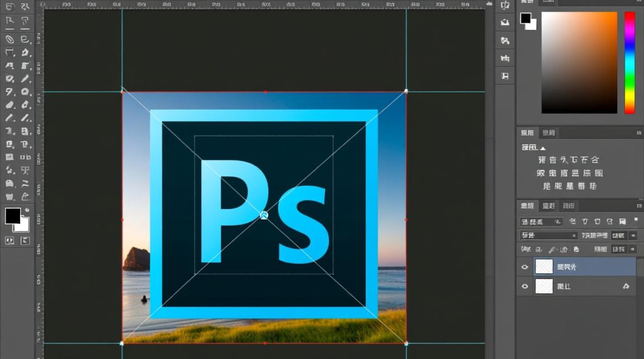The image size is (644, 359).
Task: Select the highlighted top layer thumbnail
Action: 544,267
